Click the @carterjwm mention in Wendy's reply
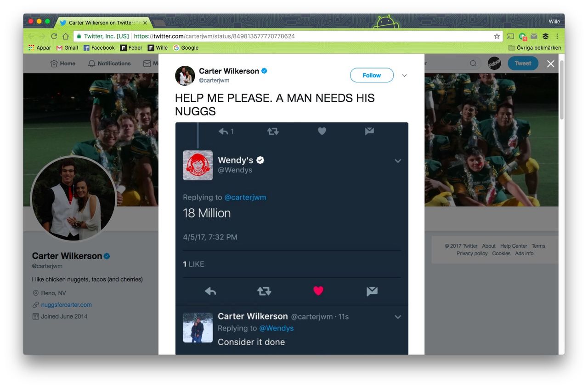 245,197
